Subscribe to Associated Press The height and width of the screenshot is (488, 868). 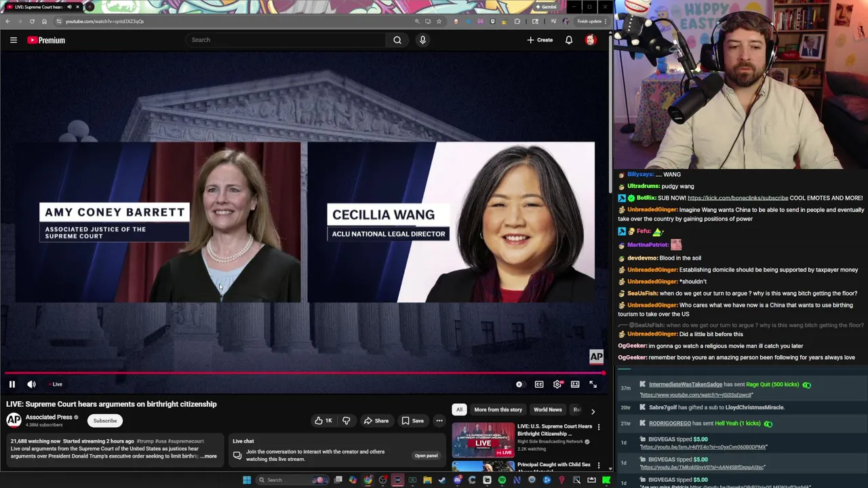[x=105, y=421]
